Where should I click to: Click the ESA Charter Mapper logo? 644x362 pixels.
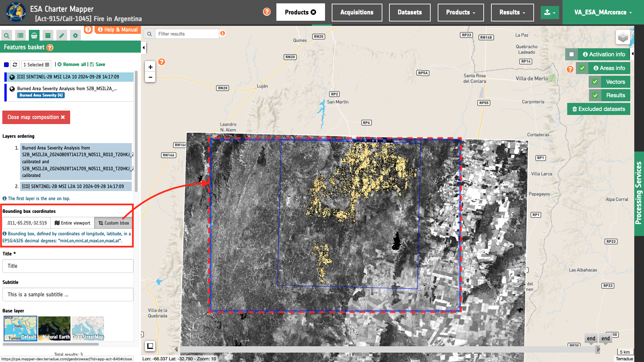(x=15, y=12)
